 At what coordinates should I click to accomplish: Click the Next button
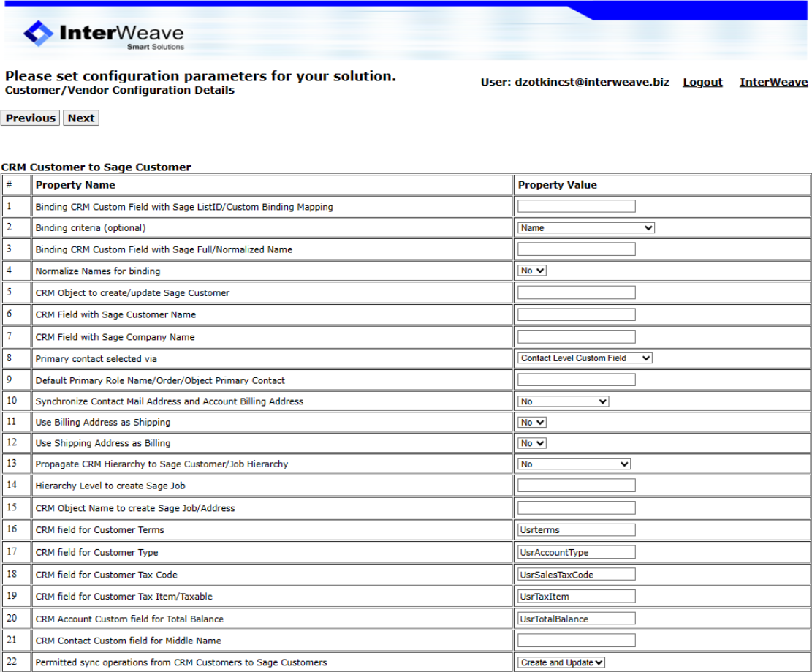click(x=80, y=118)
